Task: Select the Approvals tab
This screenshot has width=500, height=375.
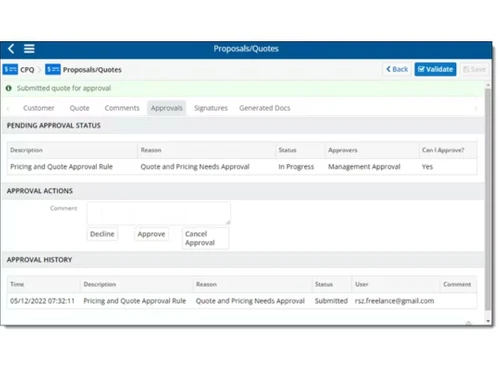Action: click(x=167, y=108)
